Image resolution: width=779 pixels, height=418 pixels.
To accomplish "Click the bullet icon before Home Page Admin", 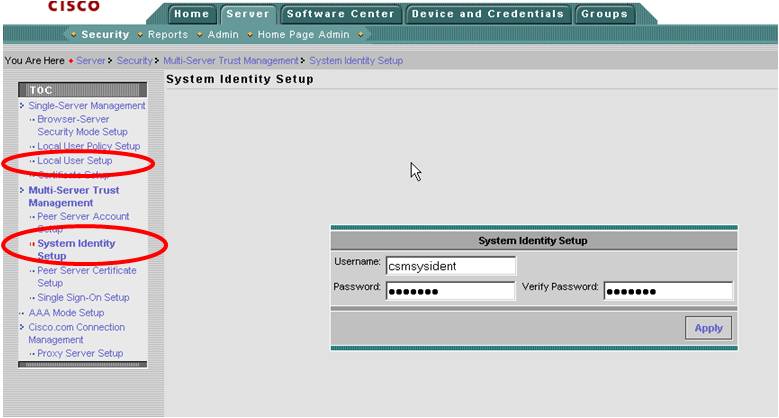I will tap(250, 34).
